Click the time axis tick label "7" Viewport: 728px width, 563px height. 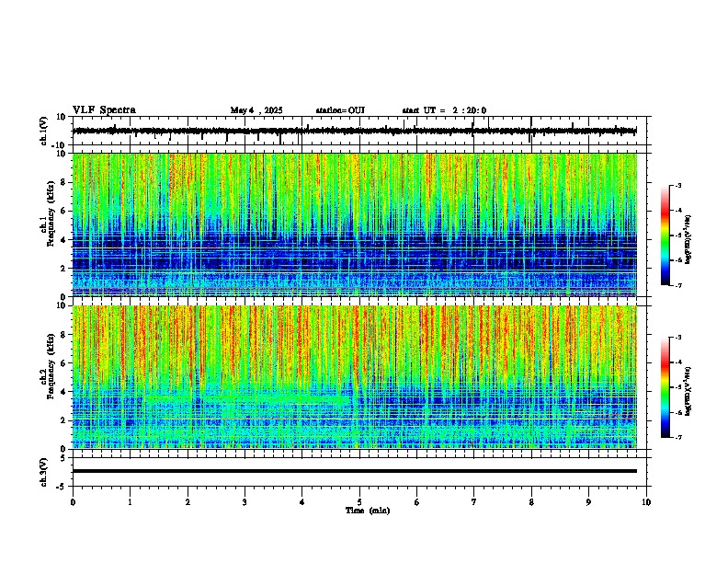coord(474,502)
